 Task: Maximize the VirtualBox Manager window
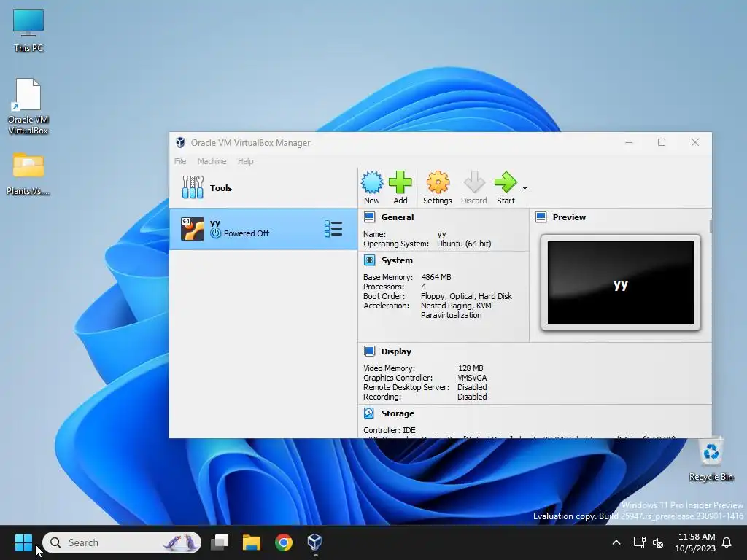coord(661,142)
